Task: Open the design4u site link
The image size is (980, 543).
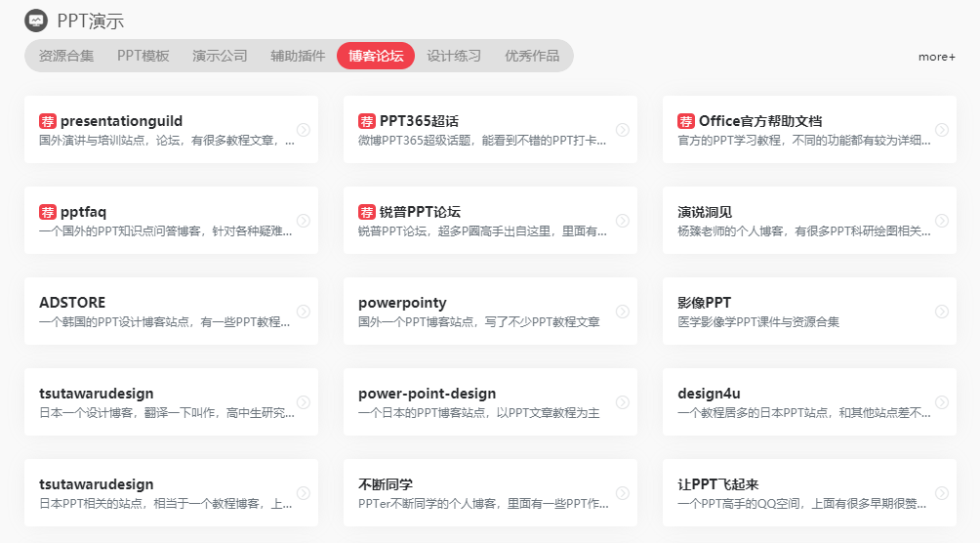Action: (709, 394)
